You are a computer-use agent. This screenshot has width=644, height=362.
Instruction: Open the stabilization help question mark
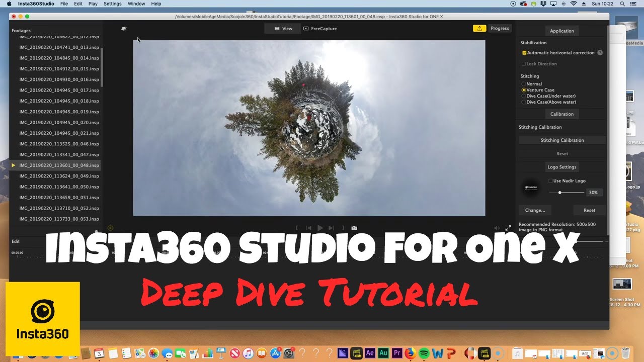[x=600, y=53]
